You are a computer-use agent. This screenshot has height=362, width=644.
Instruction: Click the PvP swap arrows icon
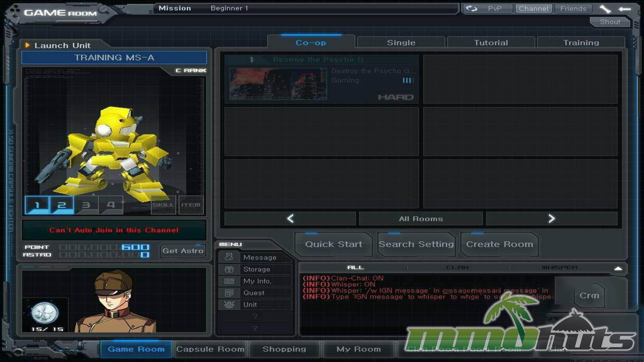472,9
